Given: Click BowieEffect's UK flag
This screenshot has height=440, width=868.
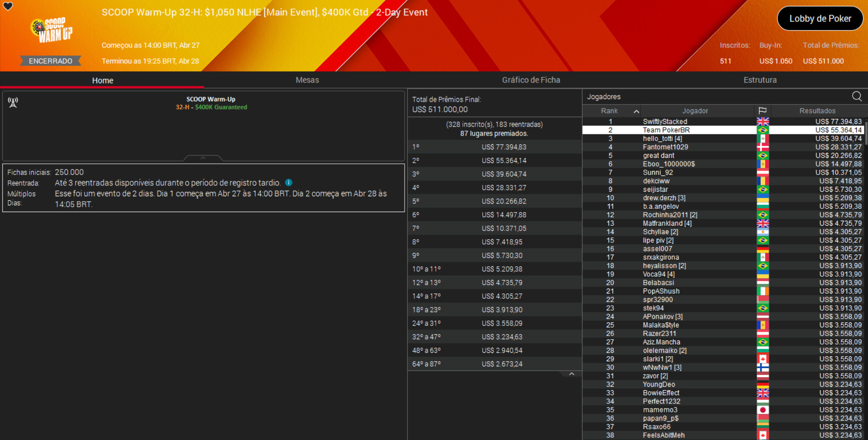Looking at the screenshot, I should (x=763, y=393).
